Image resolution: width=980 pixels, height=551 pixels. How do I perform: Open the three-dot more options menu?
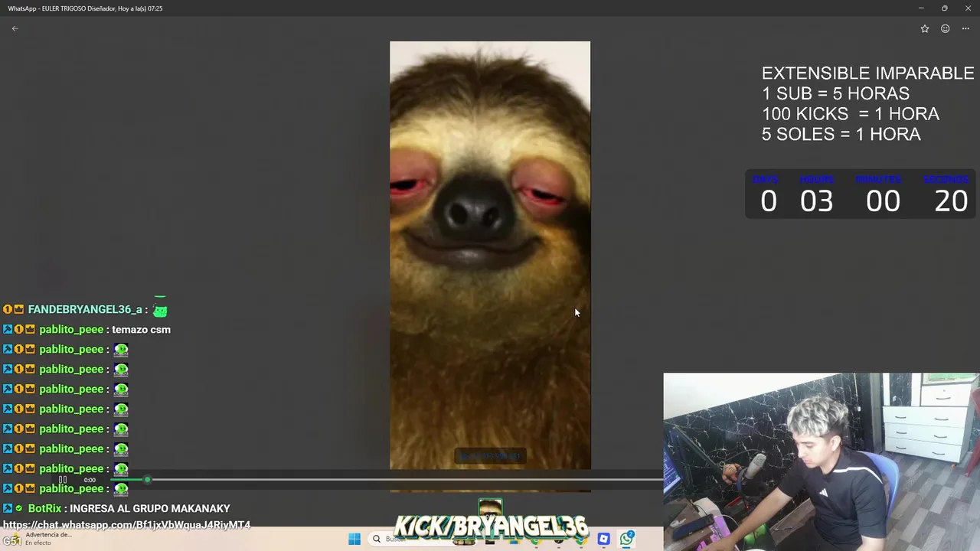pos(965,28)
